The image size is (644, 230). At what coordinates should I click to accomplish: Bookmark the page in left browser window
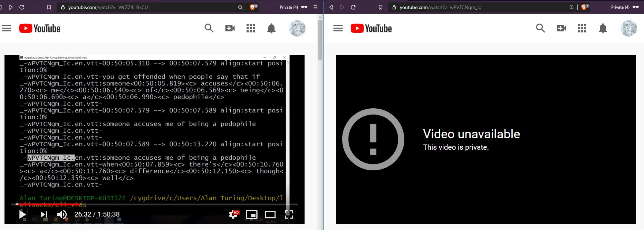click(49, 7)
